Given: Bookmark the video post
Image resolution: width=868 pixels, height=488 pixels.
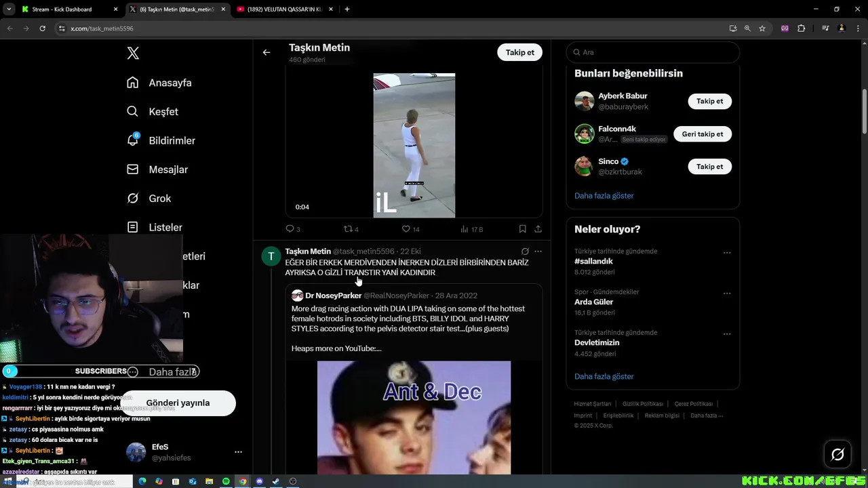Looking at the screenshot, I should (522, 229).
